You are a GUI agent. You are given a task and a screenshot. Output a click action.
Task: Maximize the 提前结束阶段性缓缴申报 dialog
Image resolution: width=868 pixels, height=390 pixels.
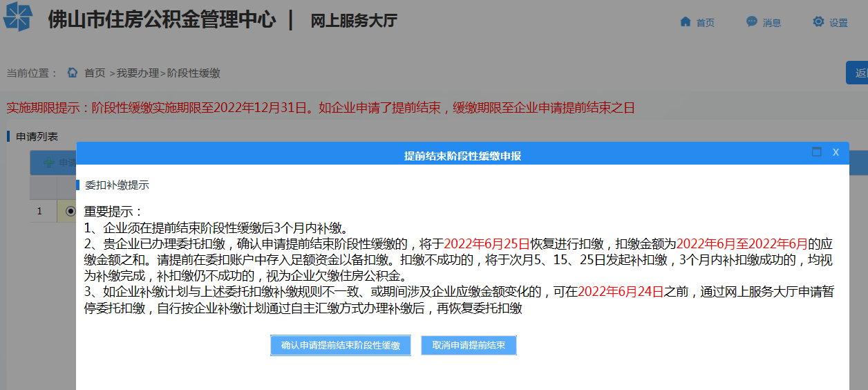(x=817, y=152)
